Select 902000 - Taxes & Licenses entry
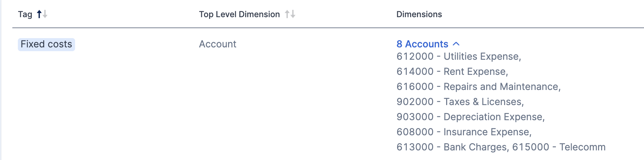The image size is (644, 160). coord(460,102)
